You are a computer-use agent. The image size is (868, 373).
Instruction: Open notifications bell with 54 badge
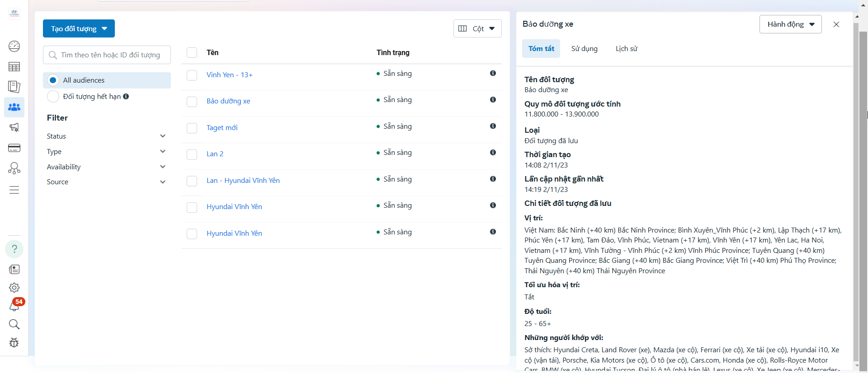tap(14, 306)
